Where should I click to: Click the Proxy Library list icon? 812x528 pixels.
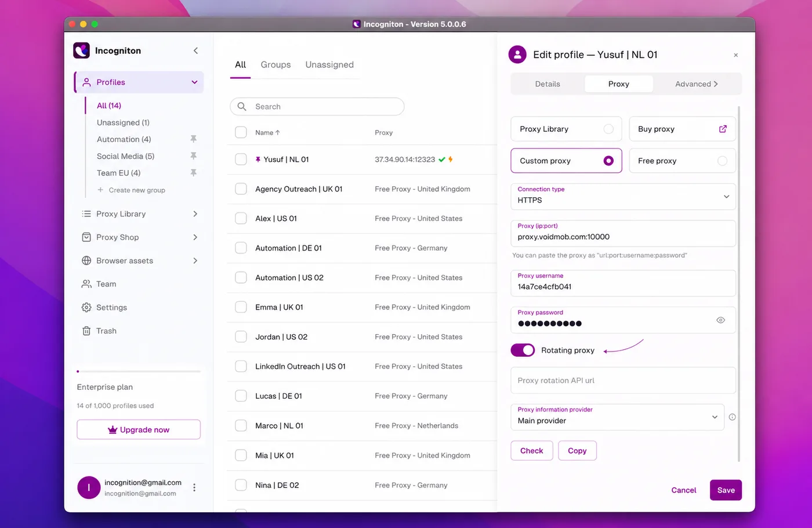pos(86,214)
